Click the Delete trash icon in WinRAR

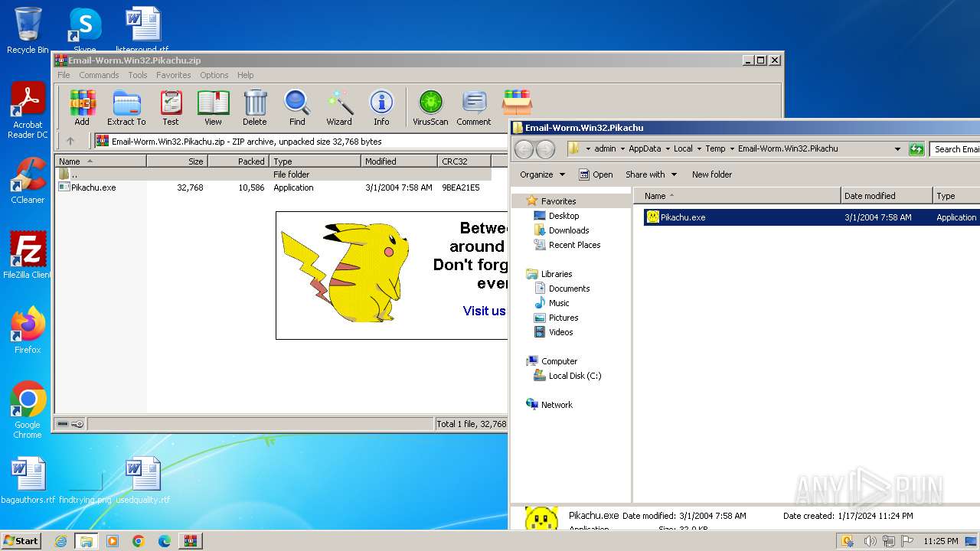255,107
